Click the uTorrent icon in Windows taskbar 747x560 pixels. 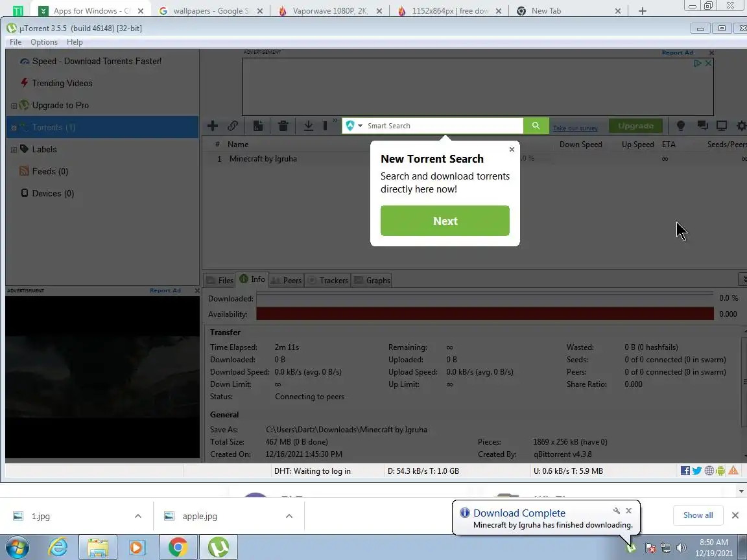click(x=218, y=547)
